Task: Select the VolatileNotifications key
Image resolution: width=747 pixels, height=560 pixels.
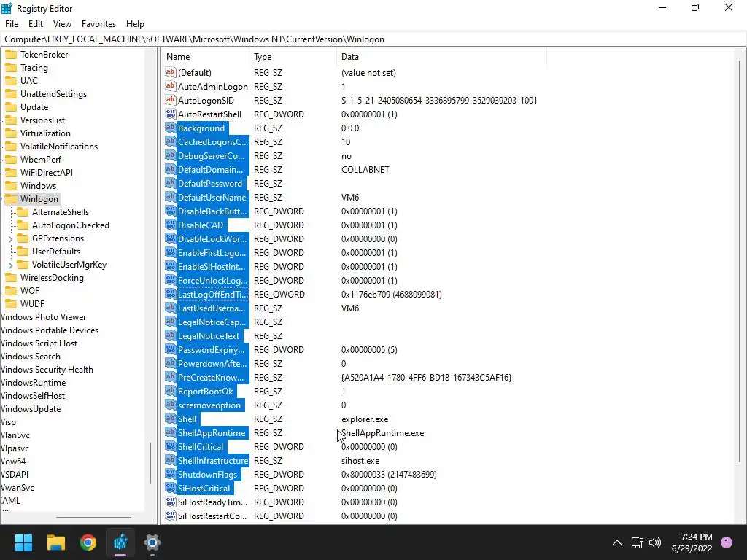Action: pyautogui.click(x=58, y=147)
